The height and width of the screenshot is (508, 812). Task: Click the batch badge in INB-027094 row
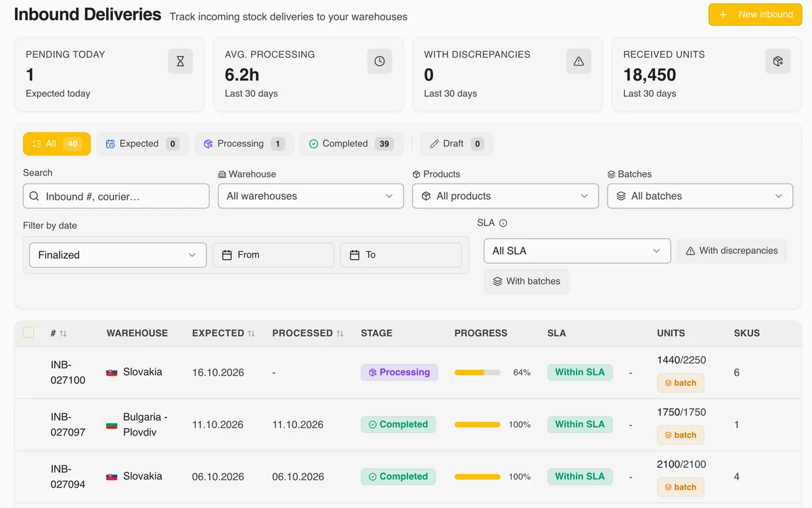(x=681, y=487)
